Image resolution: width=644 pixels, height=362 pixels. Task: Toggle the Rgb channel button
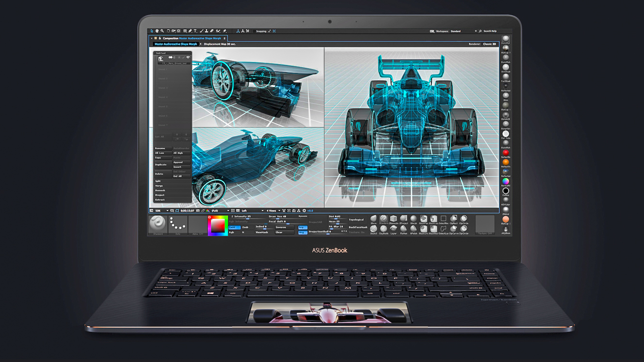pyautogui.click(x=234, y=232)
